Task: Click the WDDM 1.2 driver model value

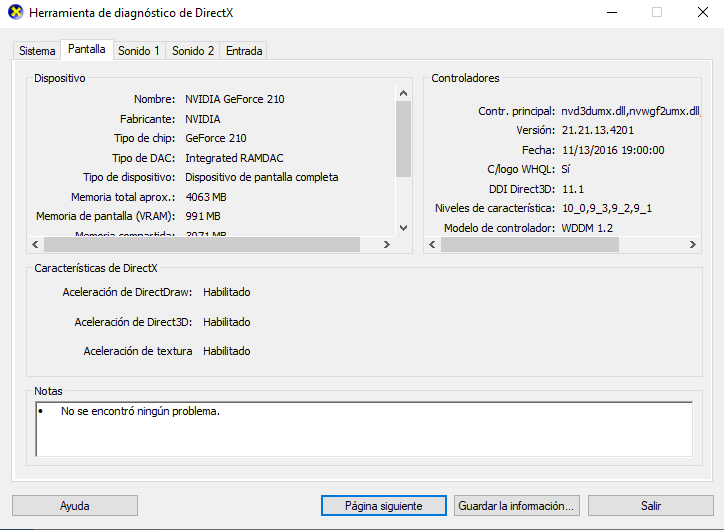Action: pyautogui.click(x=587, y=228)
